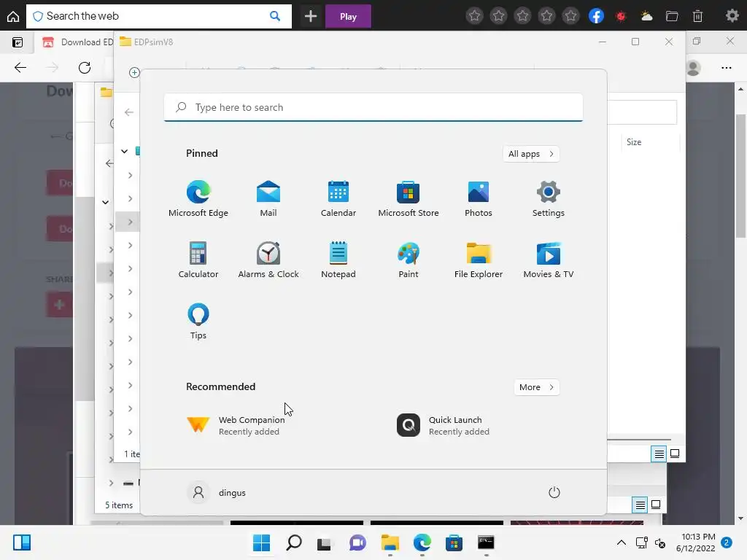Click the New plus button in EDPsimV8 window
The height and width of the screenshot is (560, 747).
click(134, 72)
